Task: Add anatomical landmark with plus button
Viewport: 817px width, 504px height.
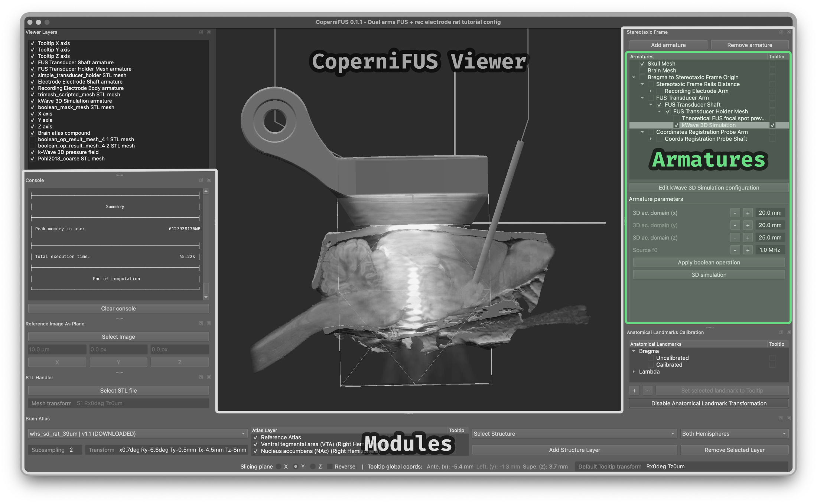Action: 634,391
